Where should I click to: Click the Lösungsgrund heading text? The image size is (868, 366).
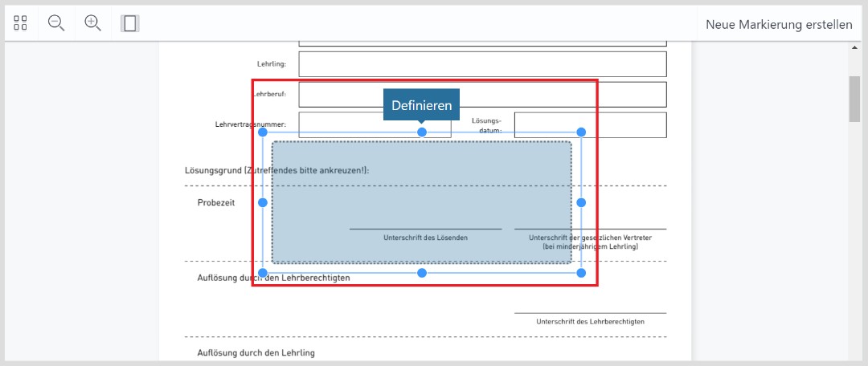point(276,171)
